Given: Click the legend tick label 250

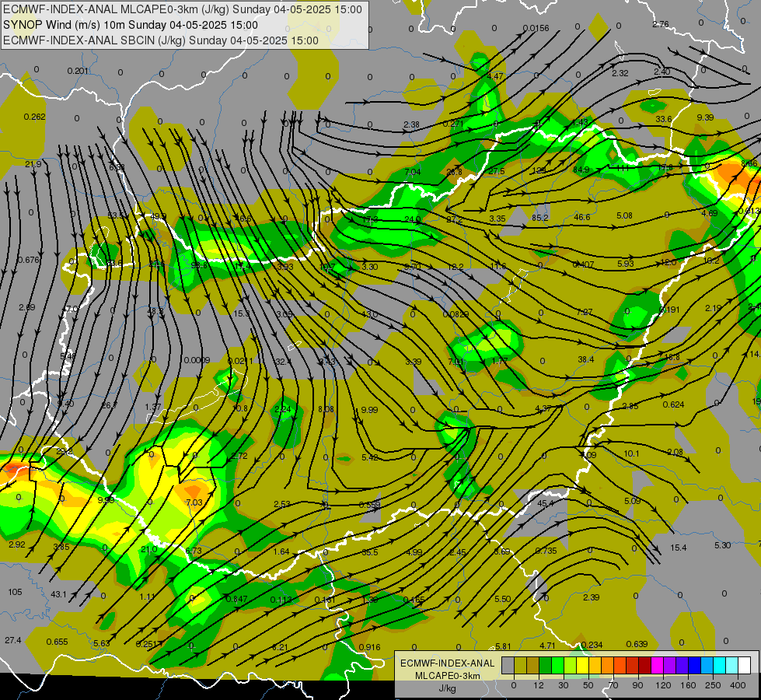Looking at the screenshot, I should pyautogui.click(x=713, y=685).
